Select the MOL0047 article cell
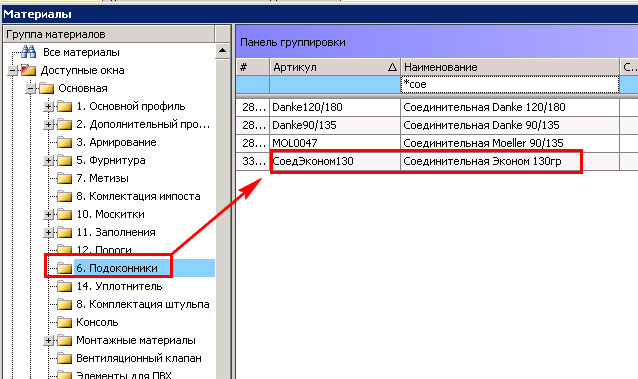 click(334, 143)
